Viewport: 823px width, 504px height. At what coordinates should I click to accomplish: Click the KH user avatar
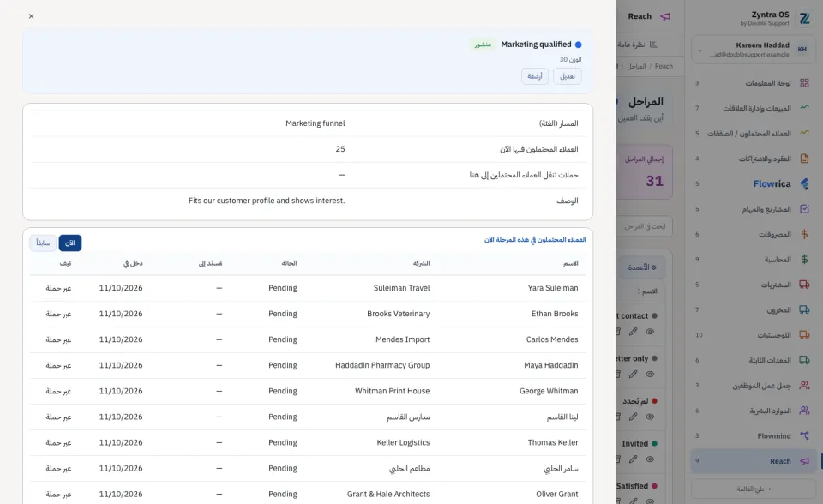coord(802,50)
